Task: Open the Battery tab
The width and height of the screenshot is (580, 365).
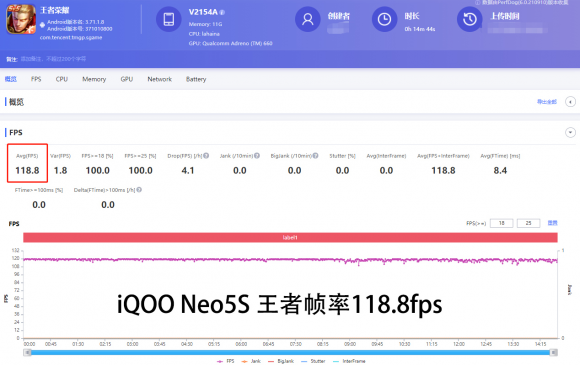Action: tap(196, 79)
